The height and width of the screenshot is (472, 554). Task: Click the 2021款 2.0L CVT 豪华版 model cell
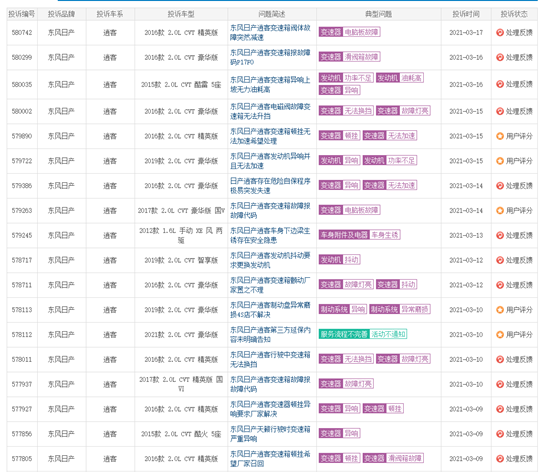click(x=181, y=335)
